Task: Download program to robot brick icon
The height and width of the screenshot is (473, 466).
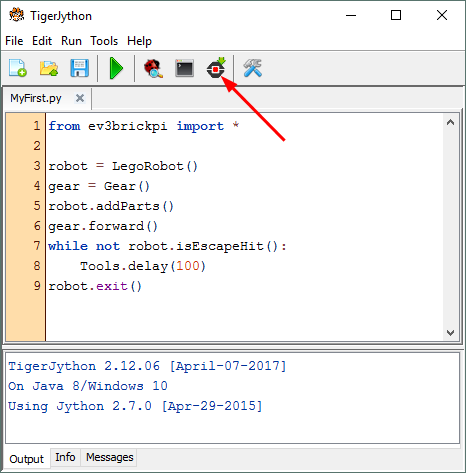Action: click(x=216, y=68)
